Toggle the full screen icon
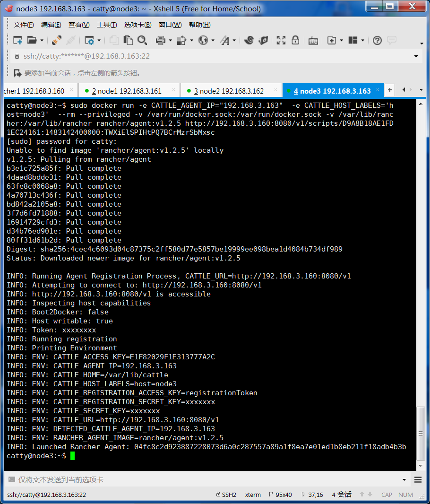Image resolution: width=430 pixels, height=504 pixels. click(281, 40)
